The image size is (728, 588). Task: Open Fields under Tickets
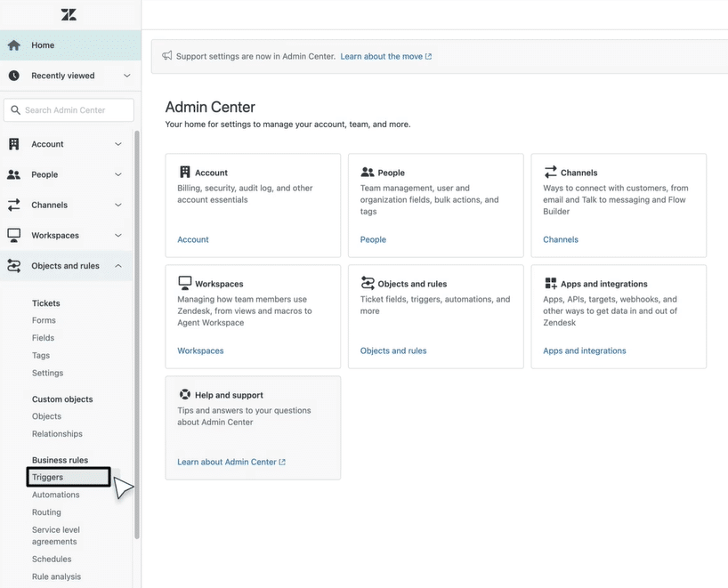(x=44, y=338)
